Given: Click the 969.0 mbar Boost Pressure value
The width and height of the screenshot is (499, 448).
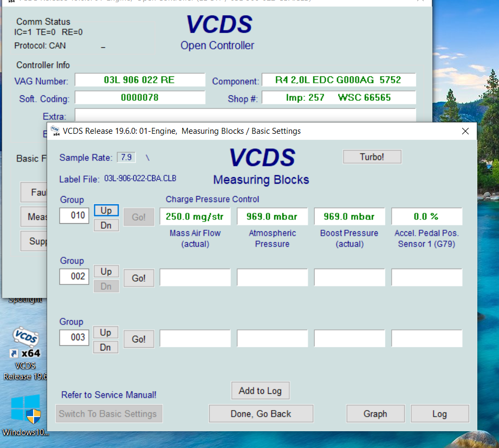Looking at the screenshot, I should [x=349, y=217].
